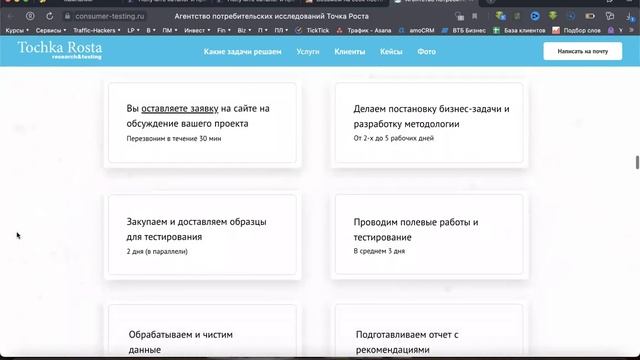Select the Делаем постановку бизнес-задачи card
The image size is (640, 360).
429,123
